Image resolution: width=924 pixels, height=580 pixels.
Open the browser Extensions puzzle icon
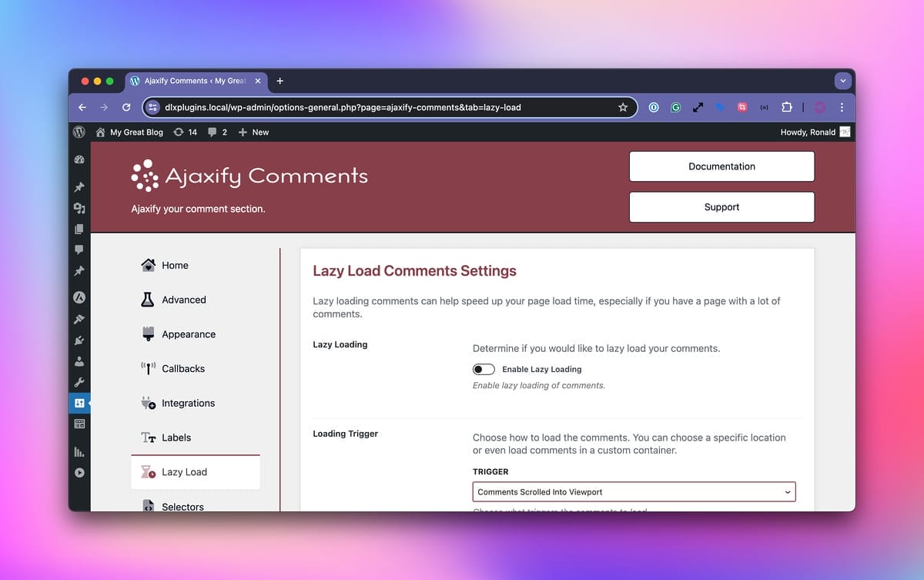coord(786,107)
